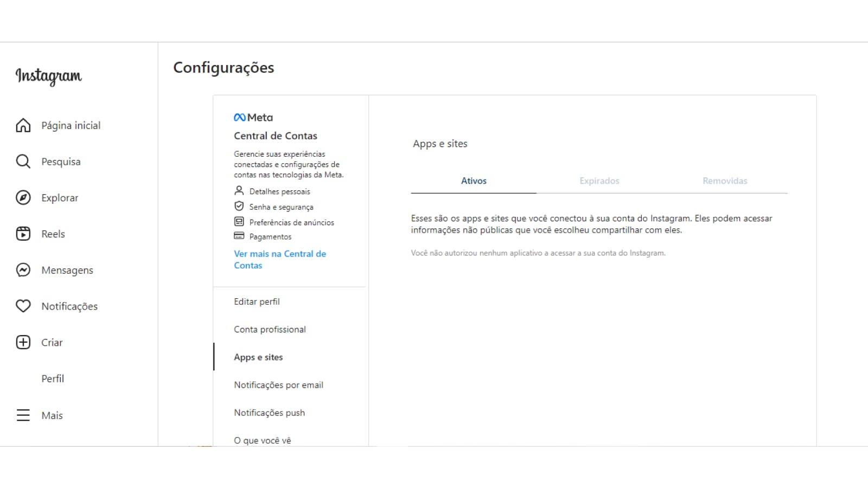Open Pesquisa in the sidebar
Screen dimensions: 868x488
pyautogui.click(x=61, y=162)
